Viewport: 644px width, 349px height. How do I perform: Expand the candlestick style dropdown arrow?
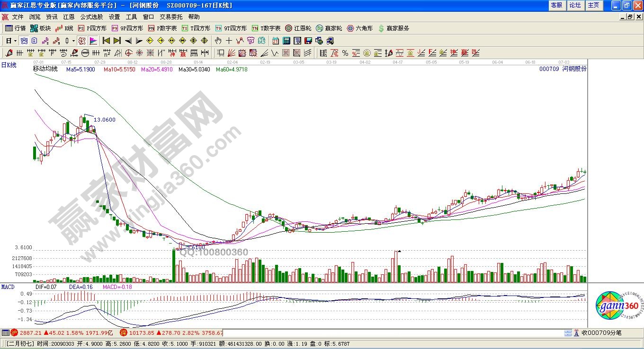pos(73,41)
